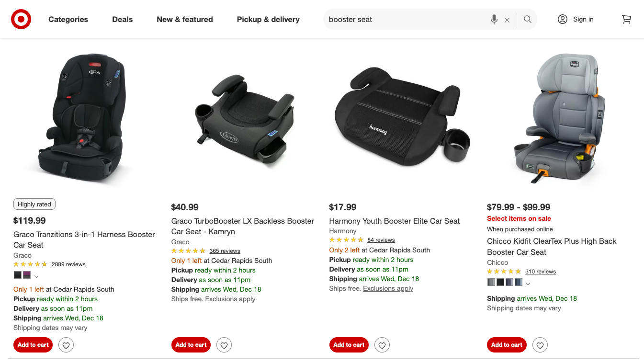Favorite the Graco TurboBooster LX with heart

(x=224, y=345)
